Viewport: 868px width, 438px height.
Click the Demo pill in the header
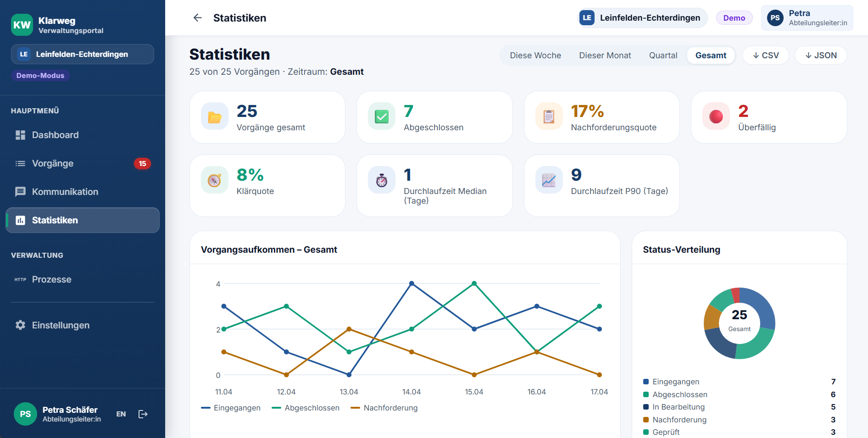pyautogui.click(x=734, y=18)
